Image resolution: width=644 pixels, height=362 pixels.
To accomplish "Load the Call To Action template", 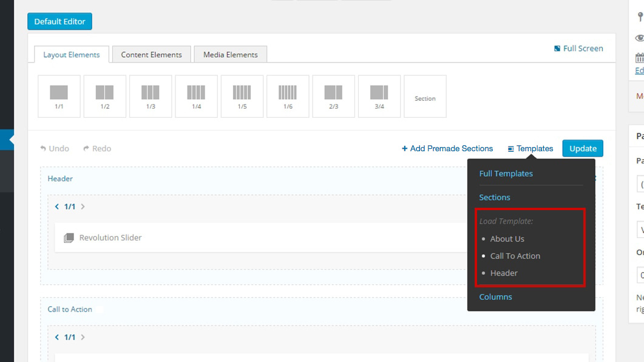I will [515, 256].
